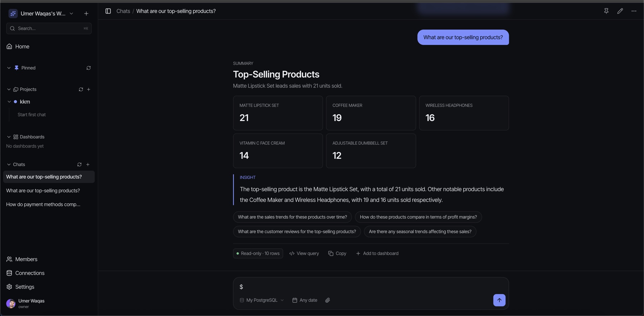Open Any date filter picker
The image size is (644, 316).
pos(305,300)
